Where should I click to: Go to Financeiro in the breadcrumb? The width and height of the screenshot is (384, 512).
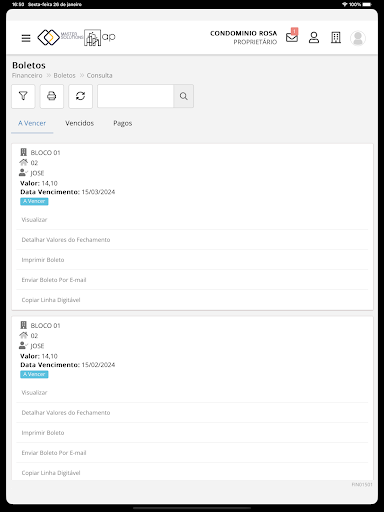[27, 76]
